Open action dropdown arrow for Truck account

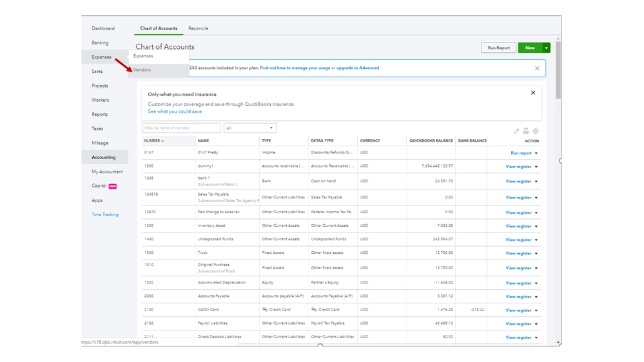(536, 254)
